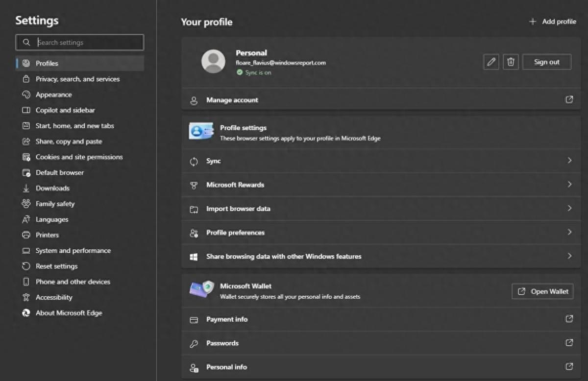588x381 pixels.
Task: Open Cookies and site permissions
Action: (x=80, y=157)
